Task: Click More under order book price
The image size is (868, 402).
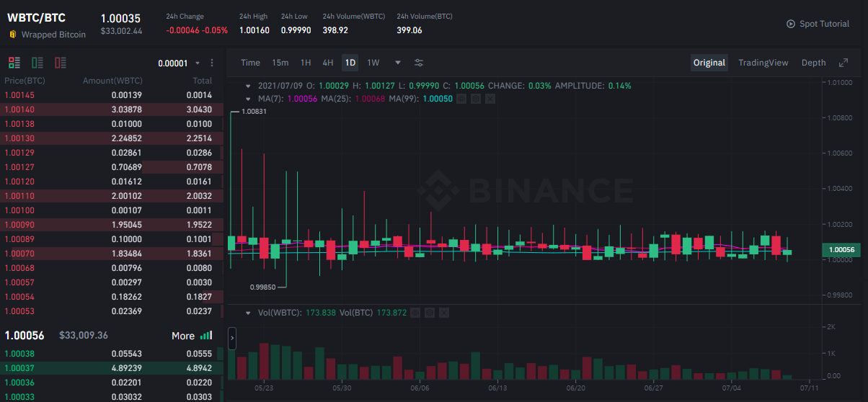Action: (x=183, y=336)
